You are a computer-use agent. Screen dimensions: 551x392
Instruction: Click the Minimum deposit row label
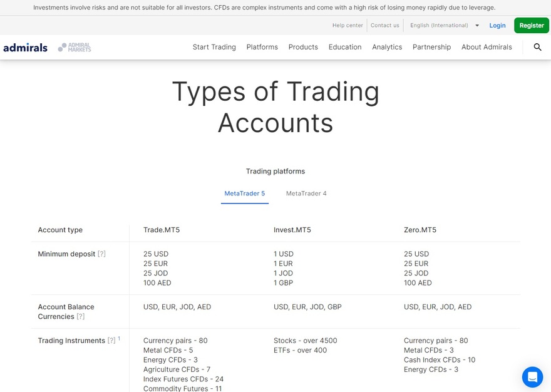pos(66,254)
